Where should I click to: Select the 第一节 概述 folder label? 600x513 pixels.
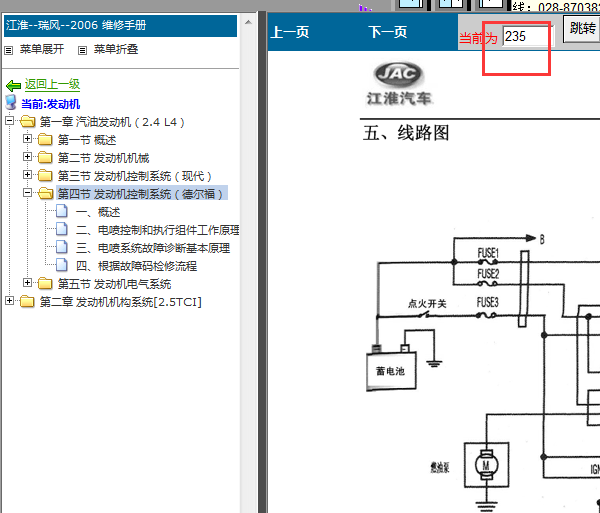[87, 140]
